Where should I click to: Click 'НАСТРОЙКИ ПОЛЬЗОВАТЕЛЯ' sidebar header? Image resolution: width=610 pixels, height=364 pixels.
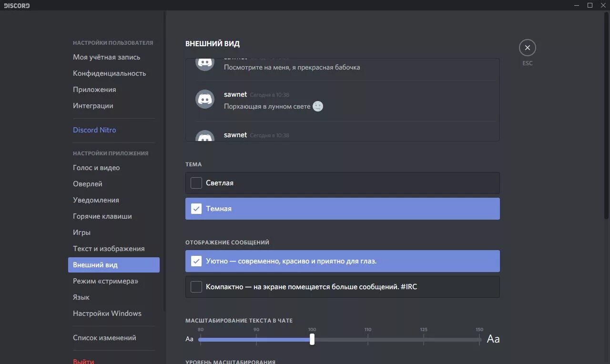pos(113,43)
